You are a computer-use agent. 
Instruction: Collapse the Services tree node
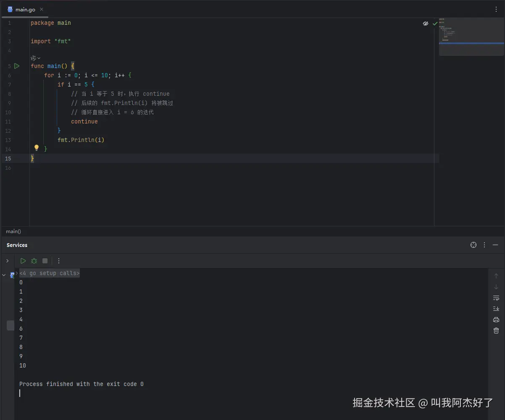point(4,275)
